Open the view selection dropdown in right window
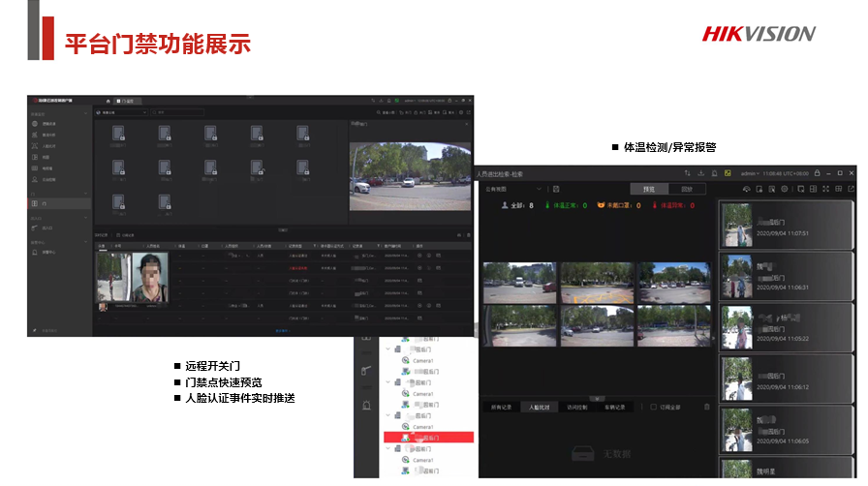The image size is (868, 486). coord(513,190)
